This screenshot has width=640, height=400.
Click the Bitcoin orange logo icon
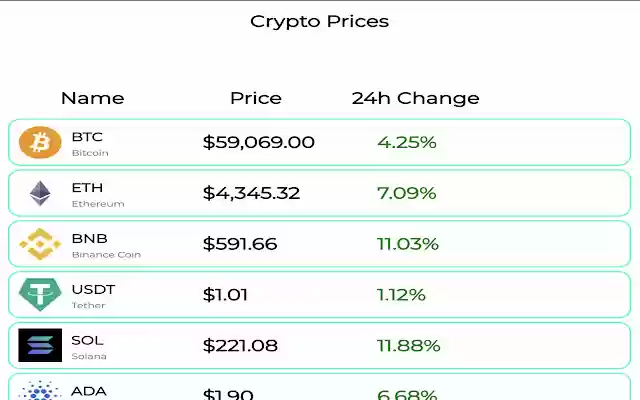pos(40,143)
